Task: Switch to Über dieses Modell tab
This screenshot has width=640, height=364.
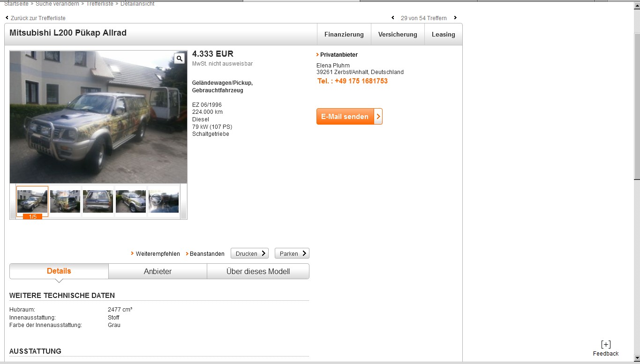Action: pyautogui.click(x=258, y=271)
